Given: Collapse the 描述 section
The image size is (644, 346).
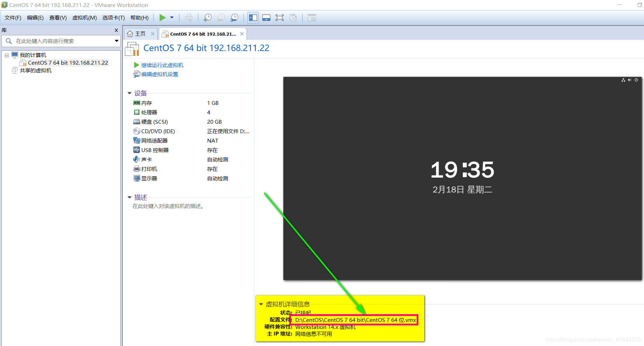Looking at the screenshot, I should (129, 197).
